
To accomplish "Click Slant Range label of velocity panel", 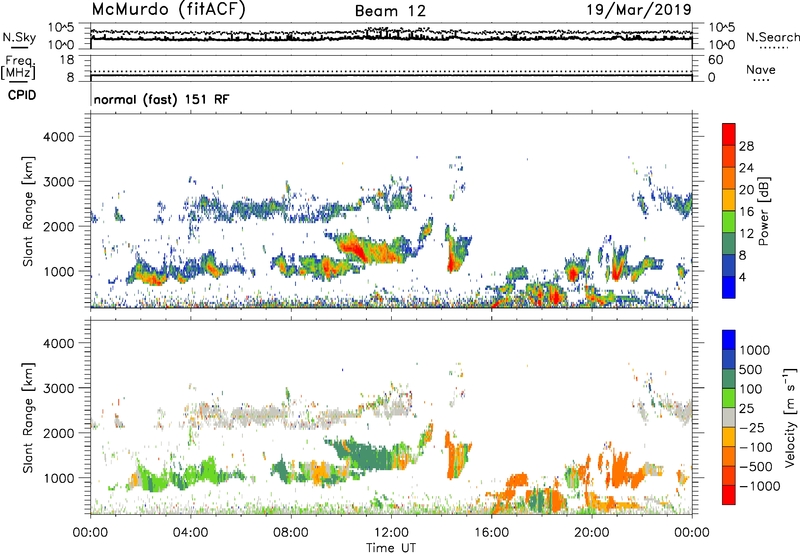I will pos(28,418).
